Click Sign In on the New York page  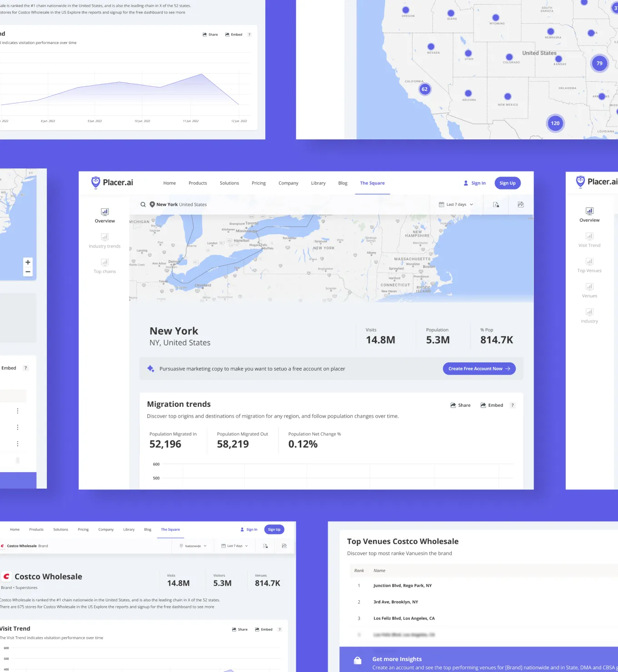pyautogui.click(x=474, y=183)
